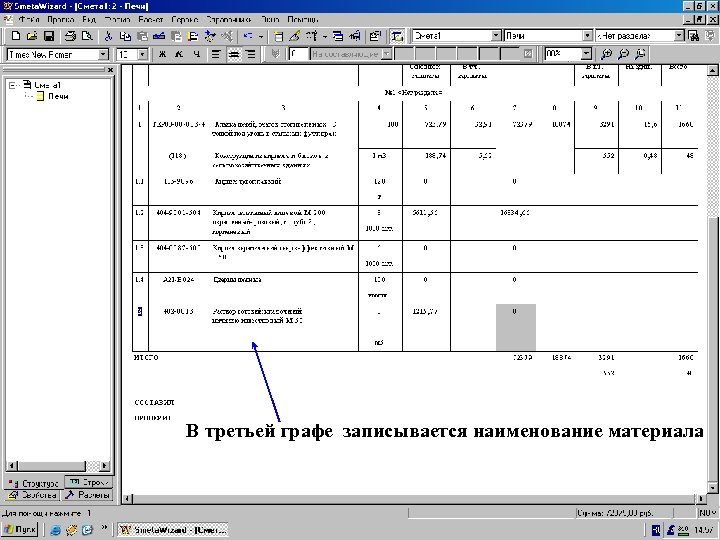The width and height of the screenshot is (720, 540).
Task: Toggle bold Ж formatting
Action: (x=162, y=54)
